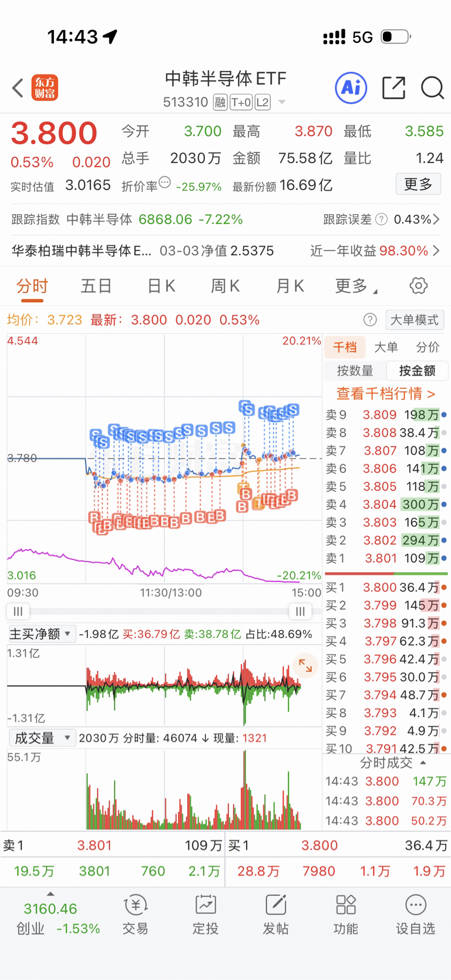The height and width of the screenshot is (980, 451).
Task: Open chart settings gear icon
Action: coord(418,286)
